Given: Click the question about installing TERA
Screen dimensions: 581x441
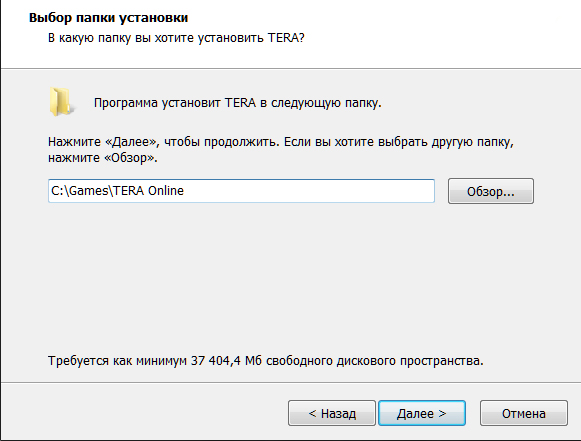Looking at the screenshot, I should (176, 38).
